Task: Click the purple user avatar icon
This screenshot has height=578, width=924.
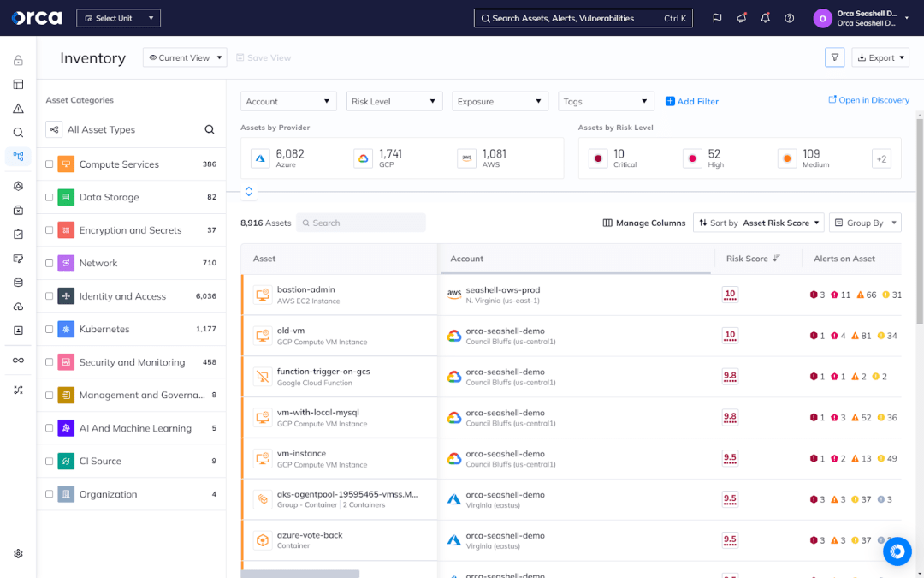Action: [823, 18]
